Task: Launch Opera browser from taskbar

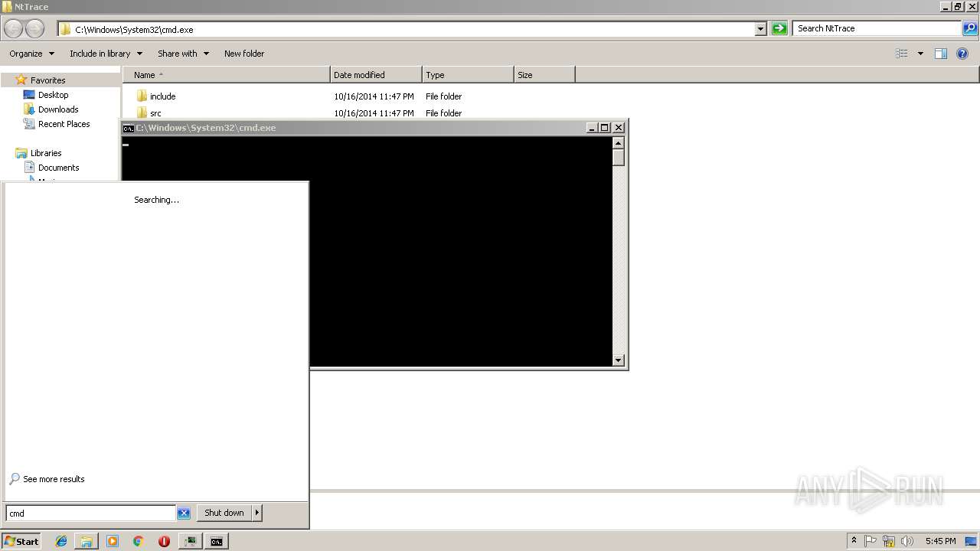Action: click(x=164, y=541)
